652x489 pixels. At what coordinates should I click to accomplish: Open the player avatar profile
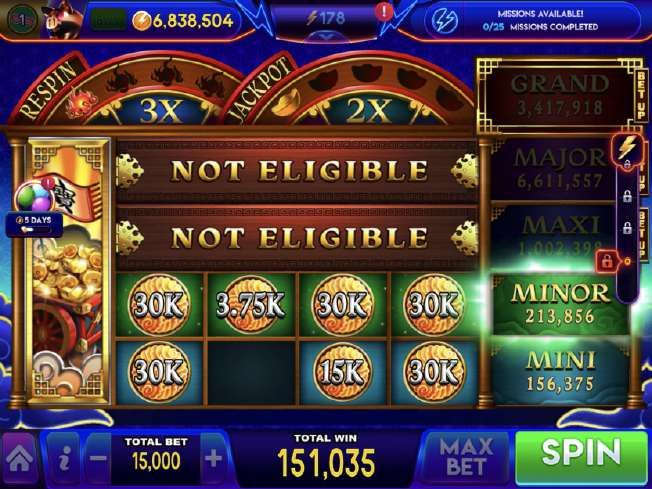pyautogui.click(x=63, y=19)
